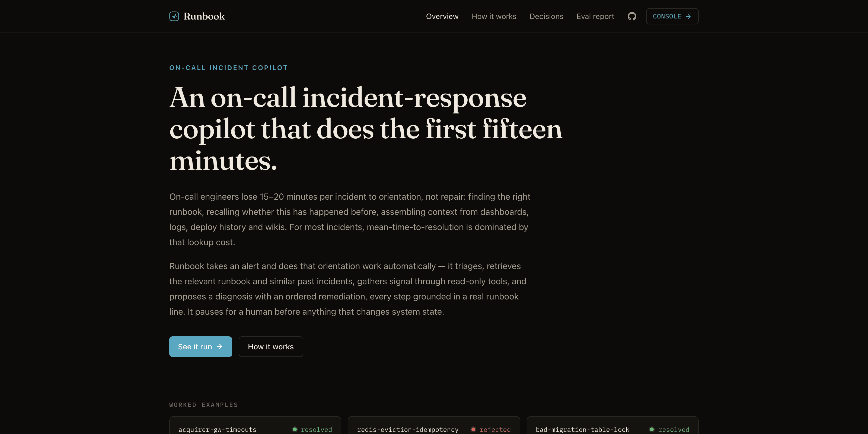Screen dimensions: 868x434
Task: Navigate to the Decisions page
Action: coord(546,16)
